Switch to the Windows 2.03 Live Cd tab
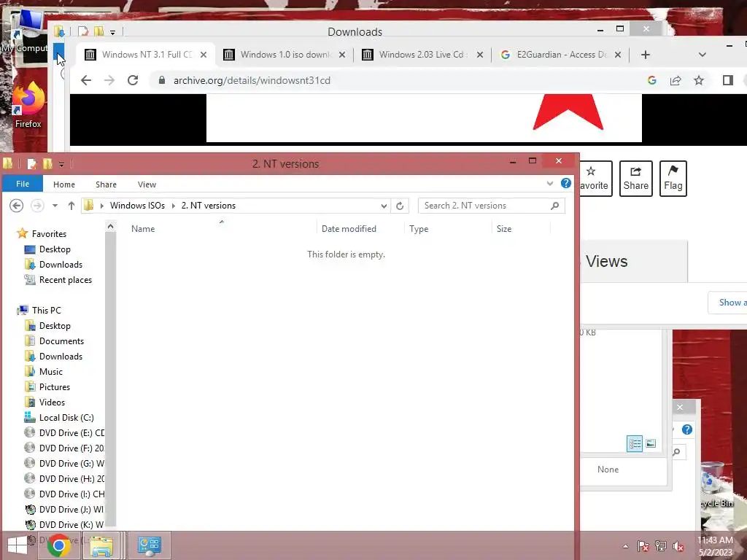The height and width of the screenshot is (560, 747). click(x=423, y=55)
